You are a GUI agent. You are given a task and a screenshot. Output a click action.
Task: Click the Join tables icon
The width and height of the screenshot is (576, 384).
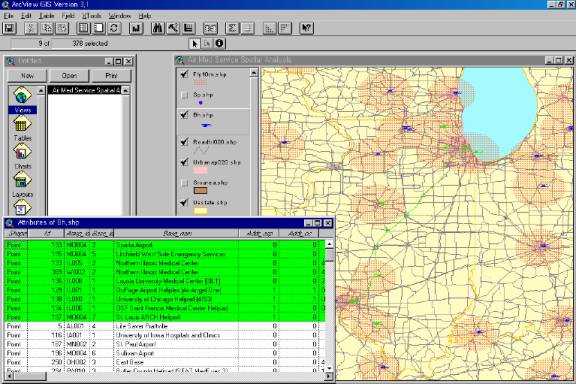pyautogui.click(x=210, y=28)
